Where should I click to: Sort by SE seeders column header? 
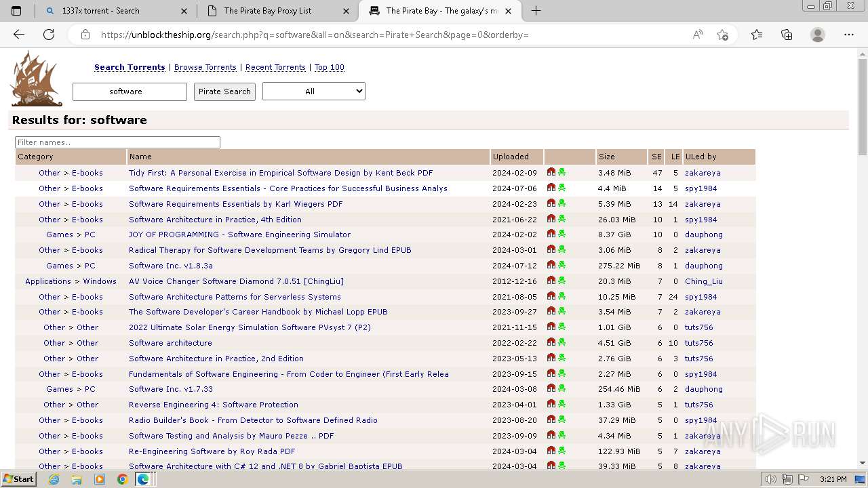[656, 157]
